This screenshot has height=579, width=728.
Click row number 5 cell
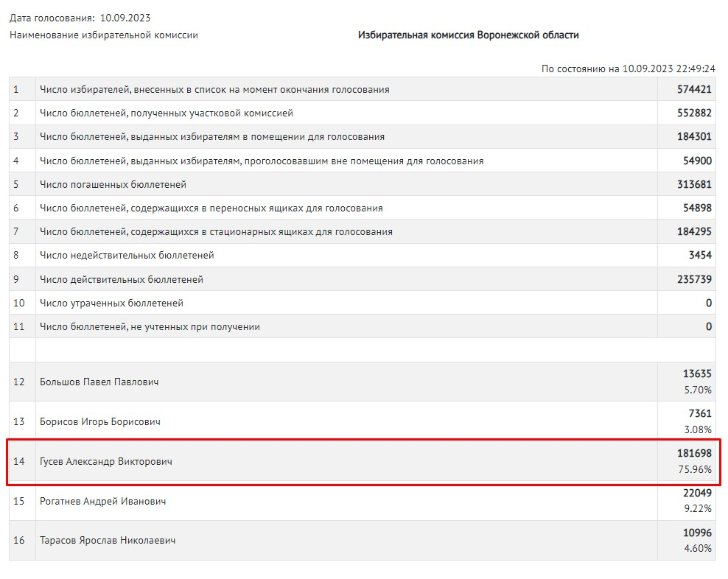[x=22, y=184]
